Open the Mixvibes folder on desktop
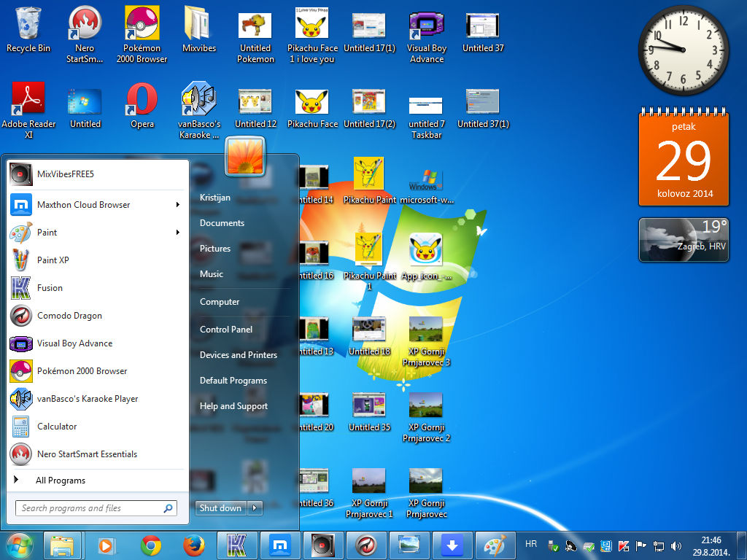The width and height of the screenshot is (747, 560). coord(199,29)
